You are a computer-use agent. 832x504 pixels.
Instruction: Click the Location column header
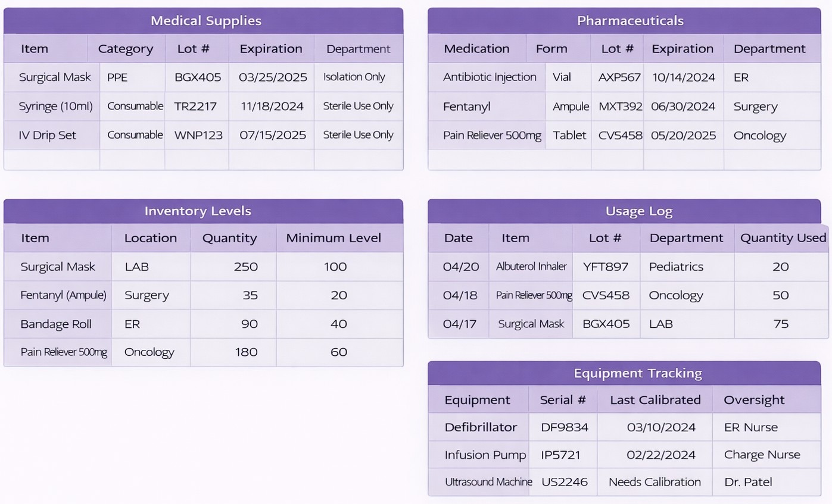click(x=151, y=238)
